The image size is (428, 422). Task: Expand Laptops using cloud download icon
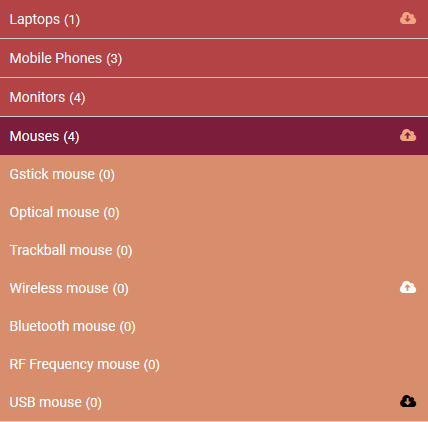[408, 18]
